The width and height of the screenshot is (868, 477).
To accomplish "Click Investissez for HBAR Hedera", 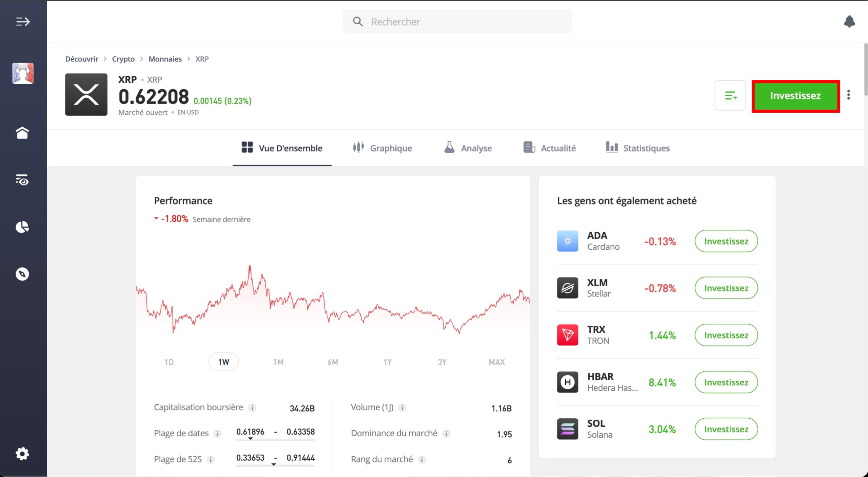I will click(726, 382).
